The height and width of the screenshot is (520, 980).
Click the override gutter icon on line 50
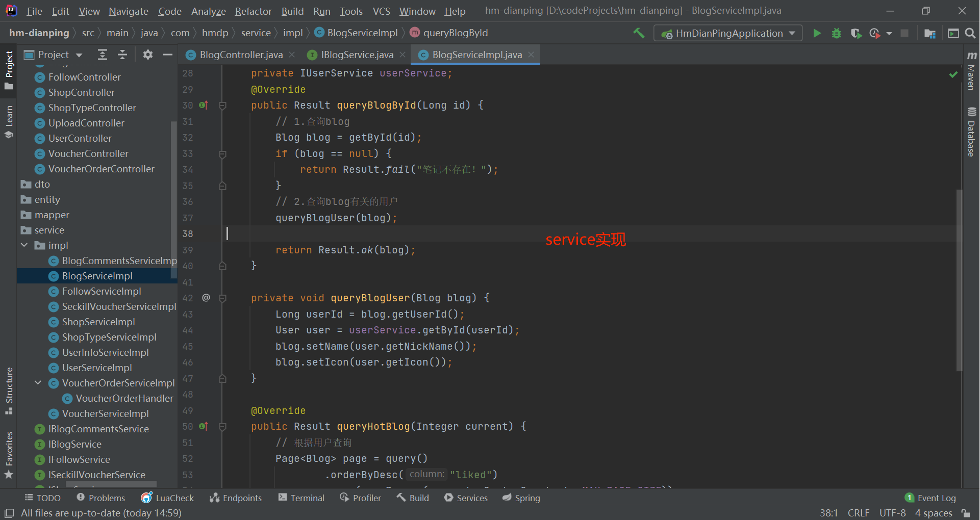[x=204, y=427]
